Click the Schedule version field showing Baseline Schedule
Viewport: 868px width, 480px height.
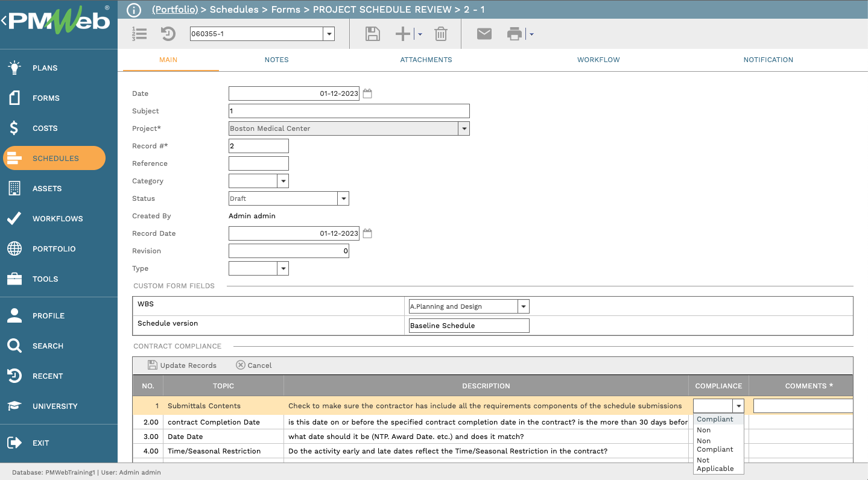(469, 326)
